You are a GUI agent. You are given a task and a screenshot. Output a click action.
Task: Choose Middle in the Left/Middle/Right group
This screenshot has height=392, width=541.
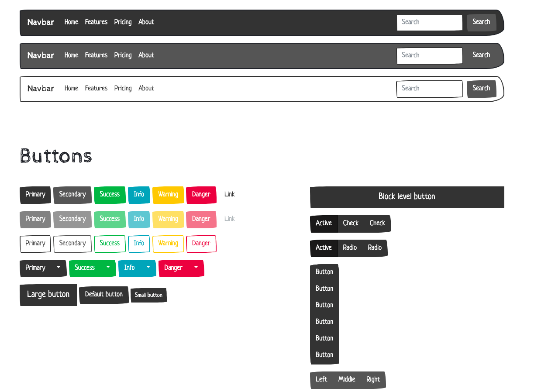click(x=347, y=380)
